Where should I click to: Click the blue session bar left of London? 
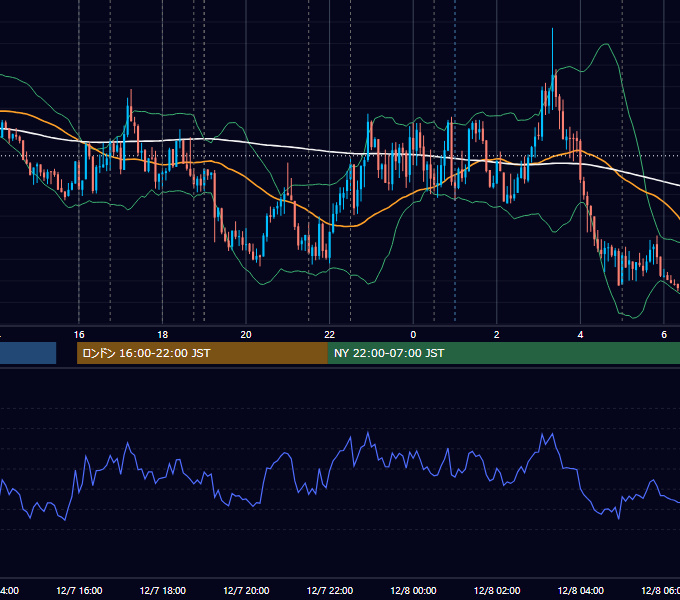(28, 353)
